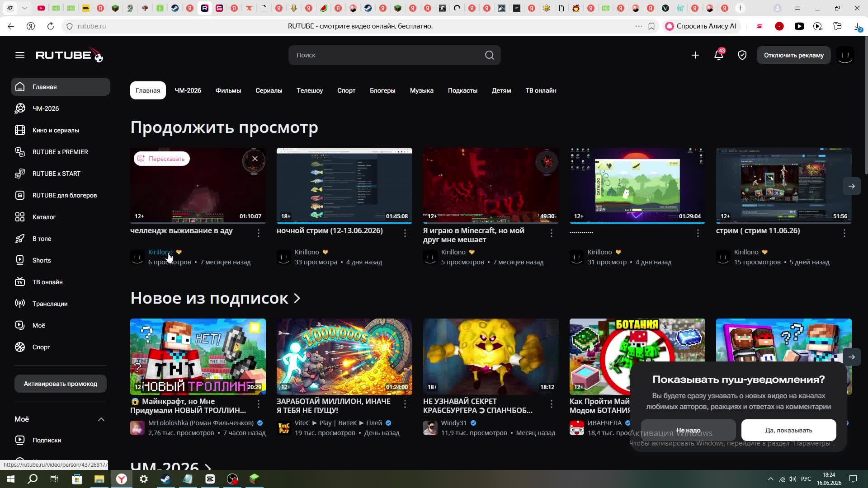Screen dimensions: 868x488
Task: Open the Windy31 channel link
Action: point(453,423)
